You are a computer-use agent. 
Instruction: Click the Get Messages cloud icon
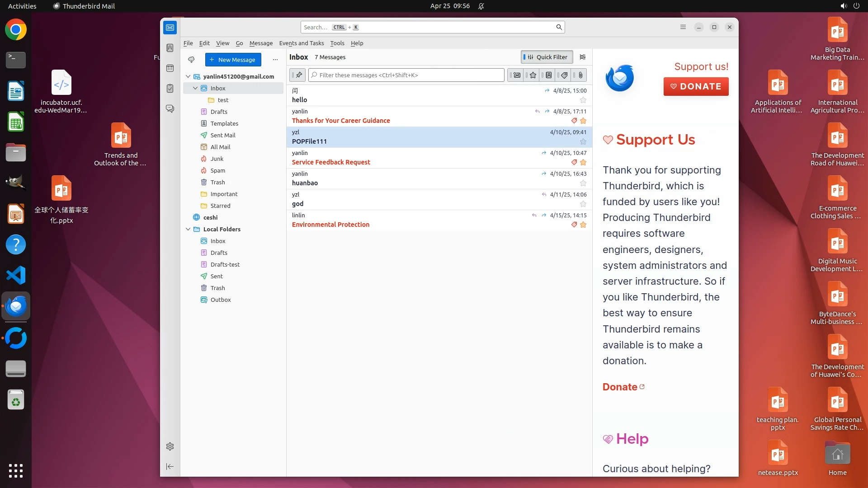191,60
